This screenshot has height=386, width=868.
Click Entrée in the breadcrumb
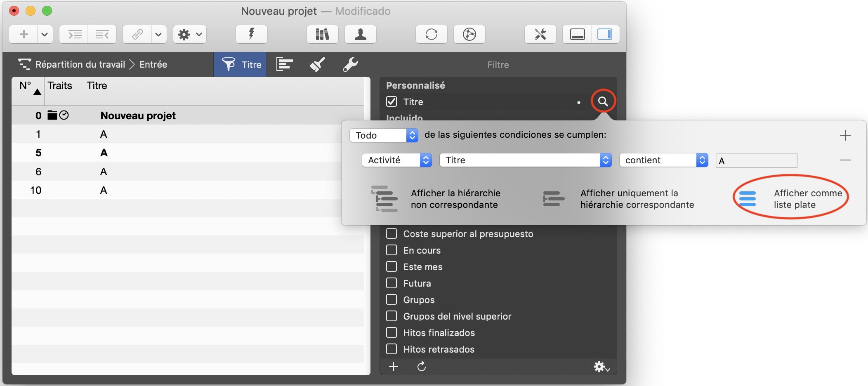pos(153,64)
